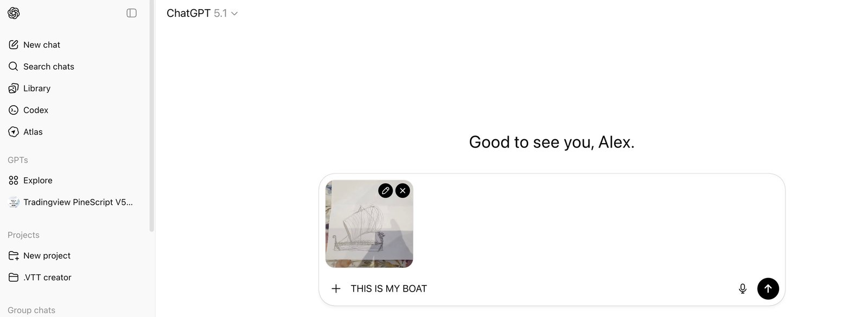Open the Tradingview PineScript V5 GPT
This screenshot has width=868, height=317.
(78, 202)
